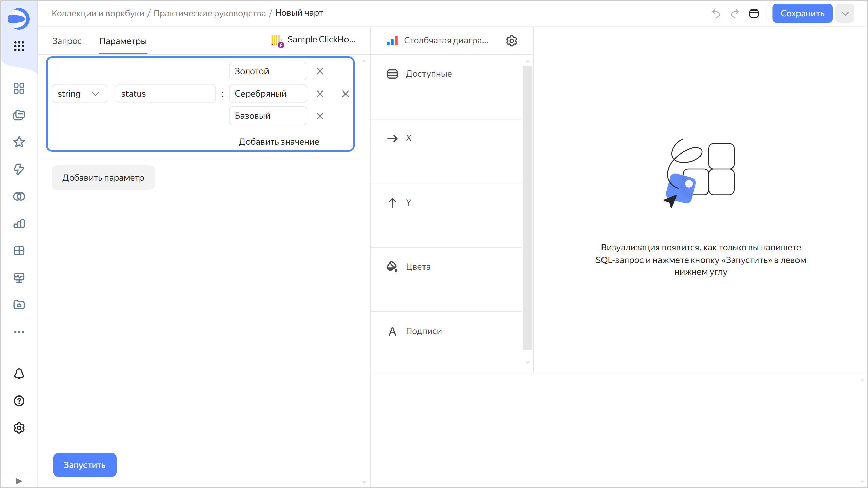This screenshot has width=868, height=488.
Task: Click the undo arrow icon
Action: 716,14
